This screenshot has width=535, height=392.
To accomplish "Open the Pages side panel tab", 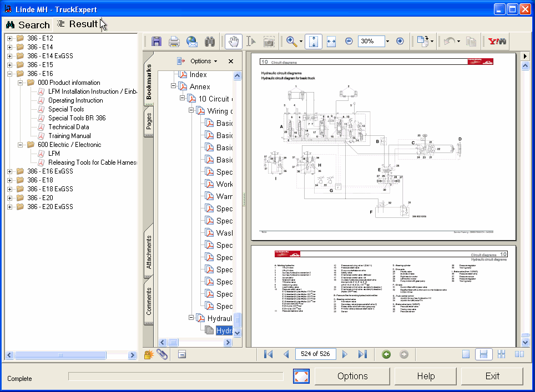I will tap(149, 121).
